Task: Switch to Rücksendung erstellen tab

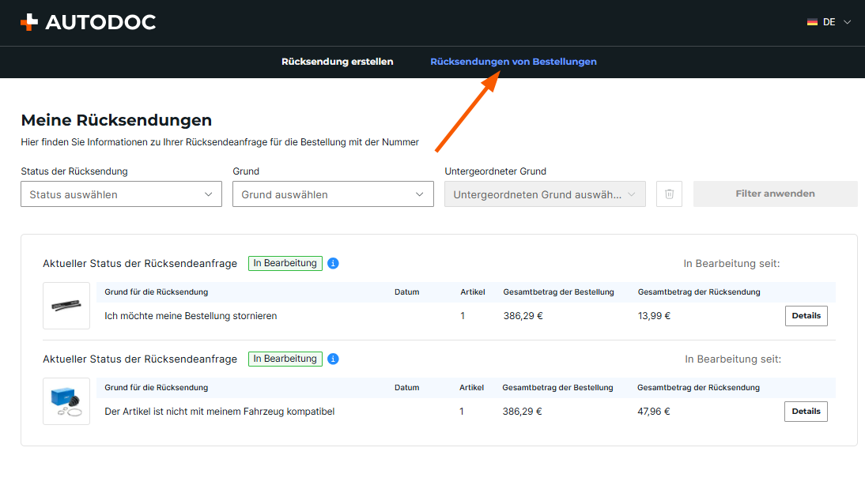Action: click(337, 62)
